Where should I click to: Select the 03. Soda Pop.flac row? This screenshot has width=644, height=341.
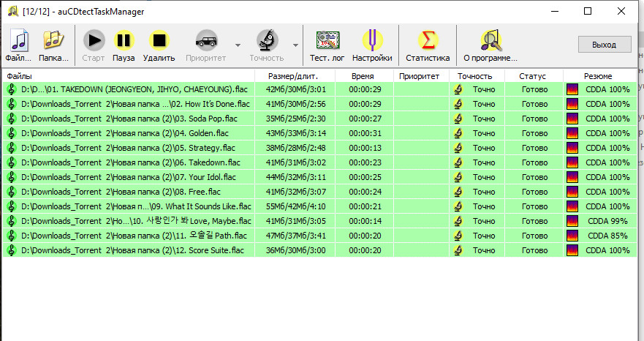(129, 119)
